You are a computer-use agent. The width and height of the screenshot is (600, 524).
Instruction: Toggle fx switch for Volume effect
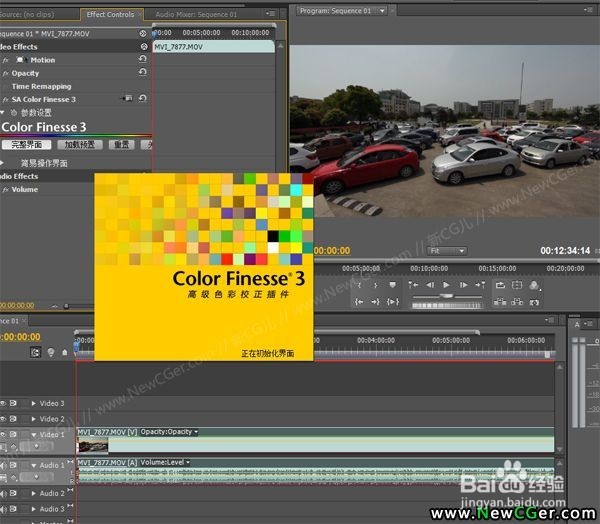click(x=5, y=190)
